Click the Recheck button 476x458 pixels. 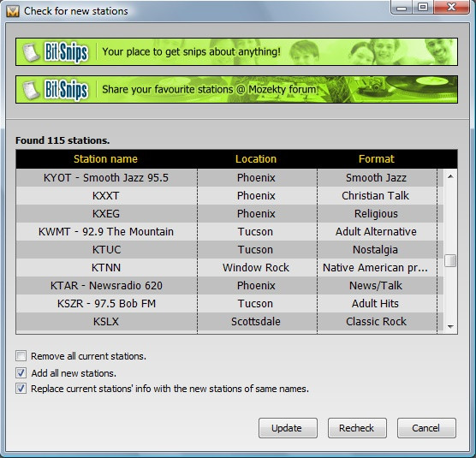[x=357, y=428]
